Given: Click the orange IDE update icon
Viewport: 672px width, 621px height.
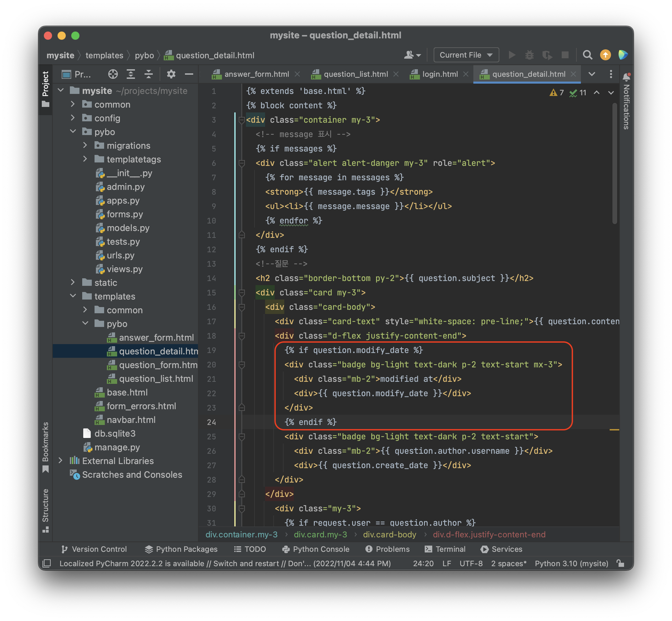Looking at the screenshot, I should (605, 55).
